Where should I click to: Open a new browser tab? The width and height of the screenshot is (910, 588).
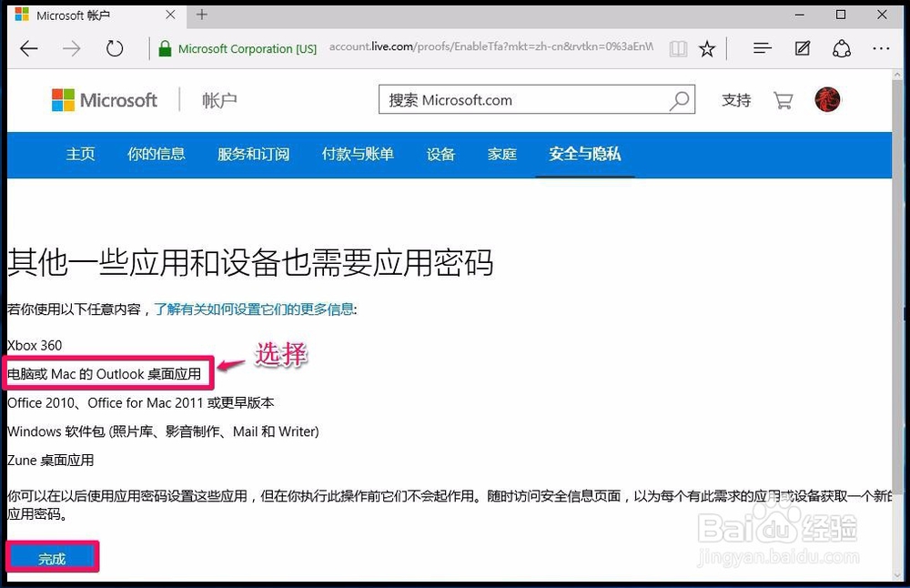coord(201,15)
